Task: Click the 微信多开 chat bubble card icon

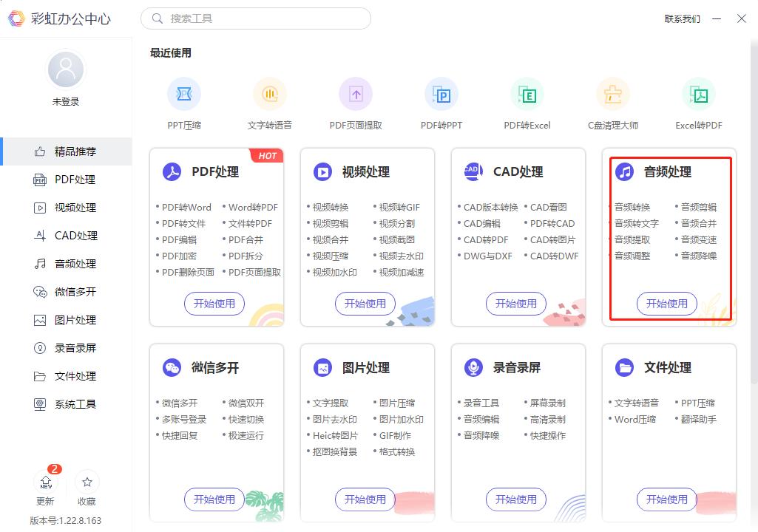Action: click(172, 367)
